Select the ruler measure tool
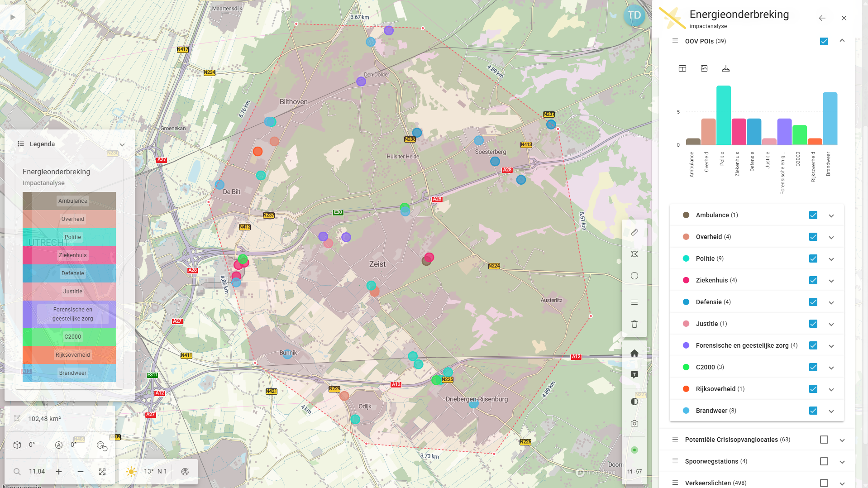 (x=634, y=232)
